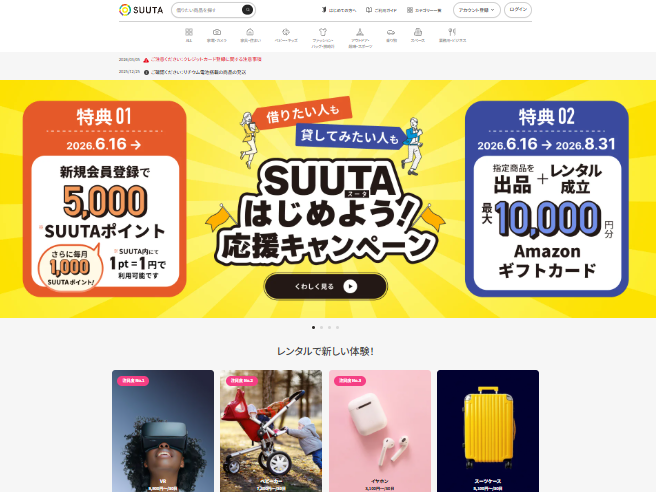Select the first carousel dot
This screenshot has height=492, width=656.
(313, 328)
